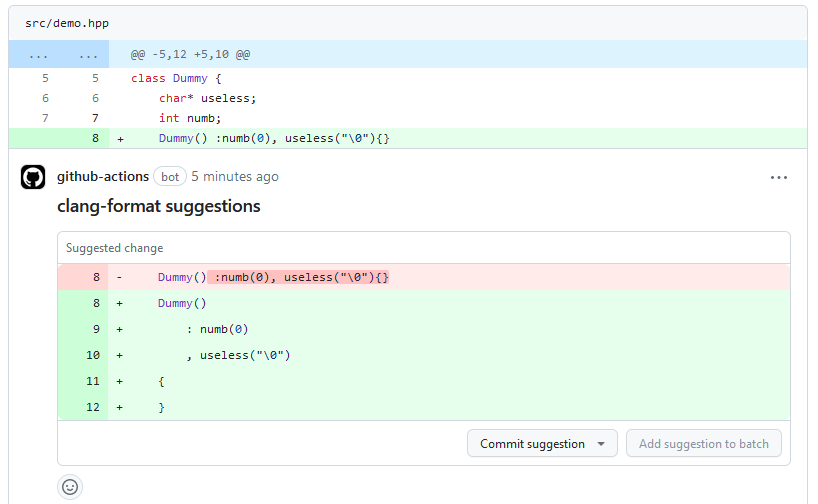
Task: Click the new line number 7 in the diff
Action: tap(95, 118)
